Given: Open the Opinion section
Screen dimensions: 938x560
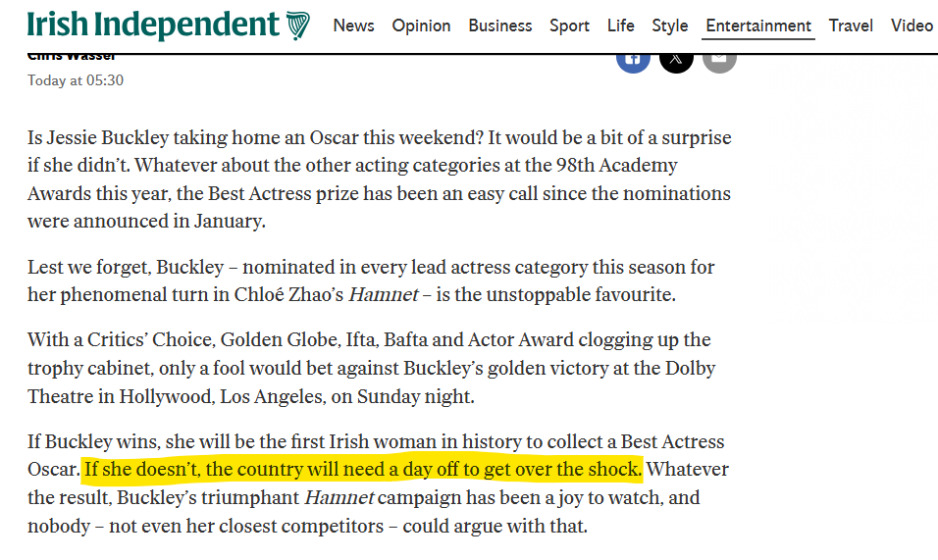Looking at the screenshot, I should click(x=421, y=25).
